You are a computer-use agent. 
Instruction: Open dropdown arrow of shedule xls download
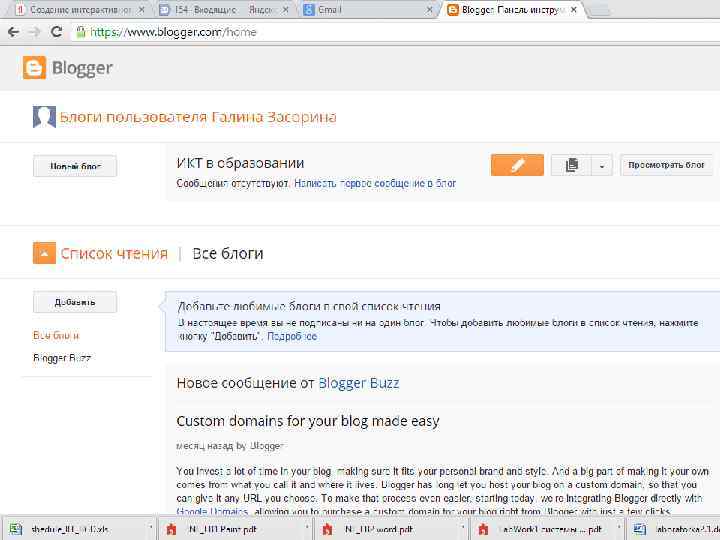(151, 526)
